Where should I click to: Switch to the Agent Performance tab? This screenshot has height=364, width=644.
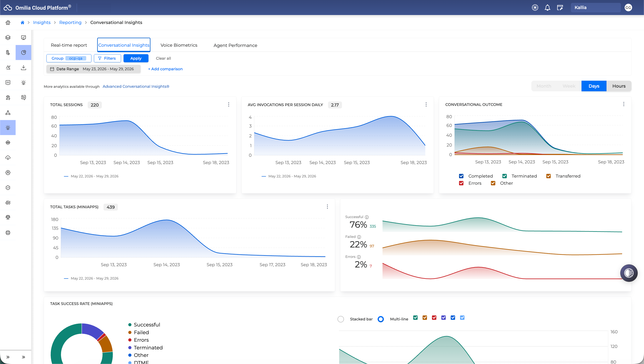click(235, 45)
